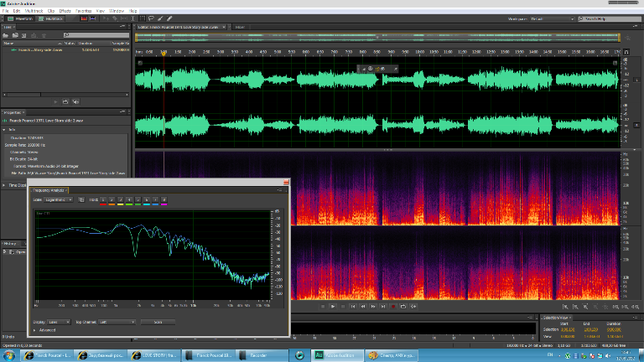Open the Edit menu
Image resolution: width=644 pixels, height=362 pixels.
point(17,11)
